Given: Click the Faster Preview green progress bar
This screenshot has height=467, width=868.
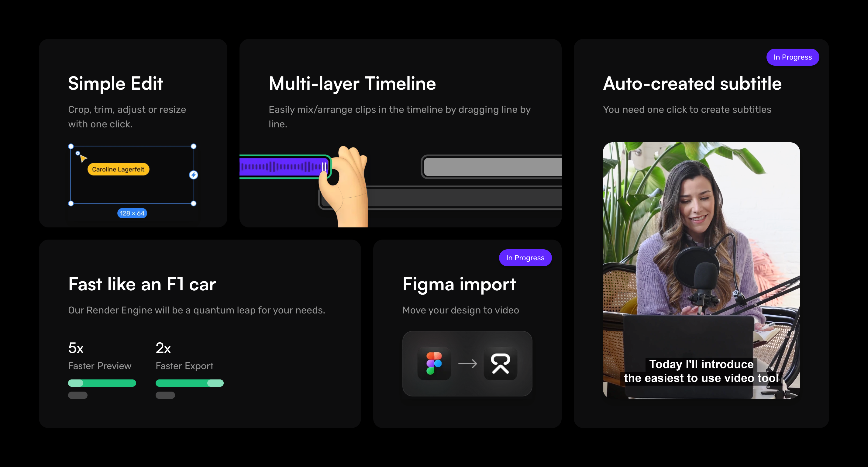Looking at the screenshot, I should pos(102,383).
